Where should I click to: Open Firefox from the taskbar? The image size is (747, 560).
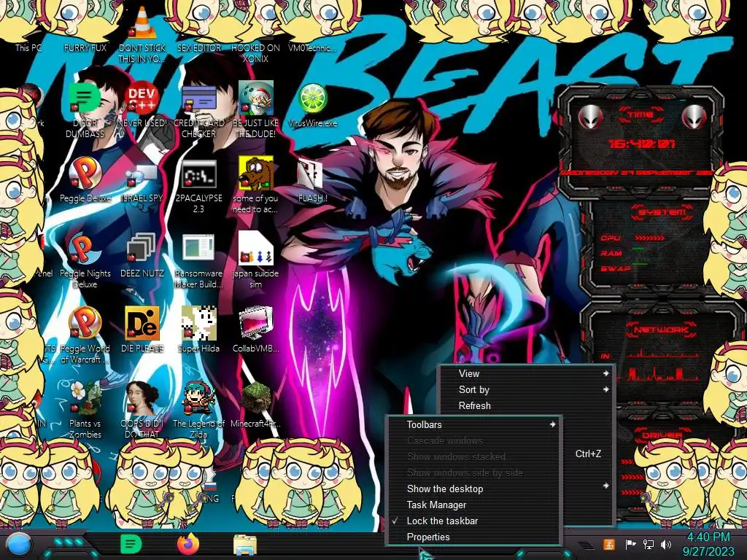point(188,544)
